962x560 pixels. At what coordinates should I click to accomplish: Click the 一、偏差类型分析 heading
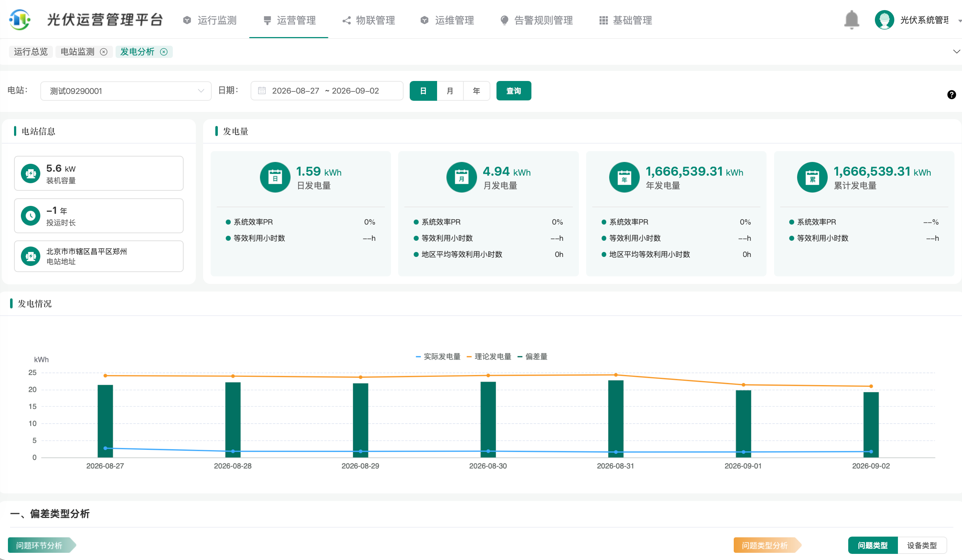coord(50,514)
